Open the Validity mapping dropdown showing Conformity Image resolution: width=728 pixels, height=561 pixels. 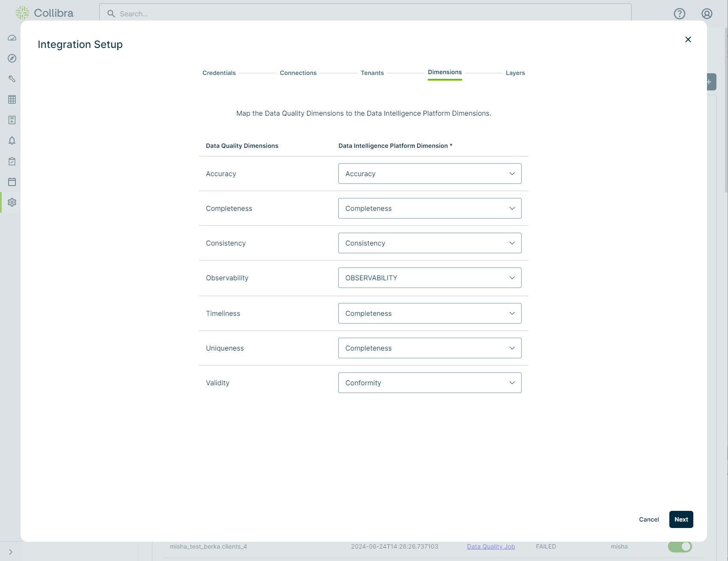pyautogui.click(x=430, y=383)
